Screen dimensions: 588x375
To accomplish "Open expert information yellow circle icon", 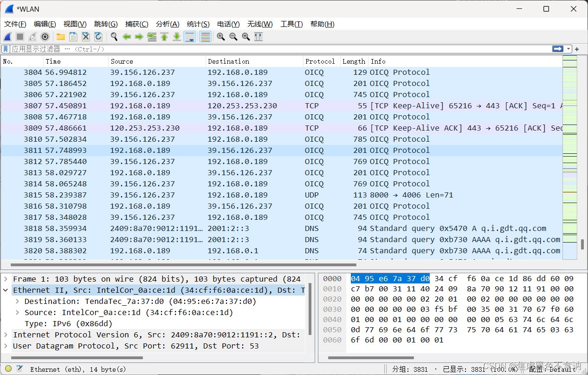I will click(x=8, y=369).
